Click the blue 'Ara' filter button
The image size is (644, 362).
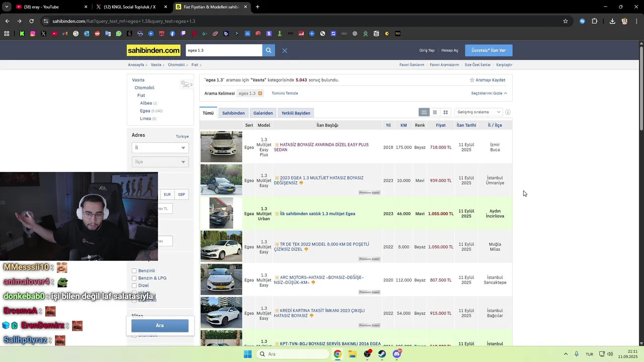pos(160,325)
